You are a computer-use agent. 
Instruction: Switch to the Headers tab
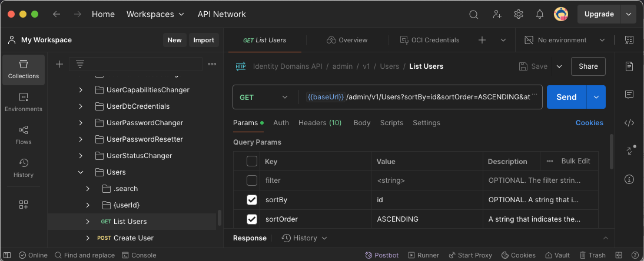tap(320, 123)
